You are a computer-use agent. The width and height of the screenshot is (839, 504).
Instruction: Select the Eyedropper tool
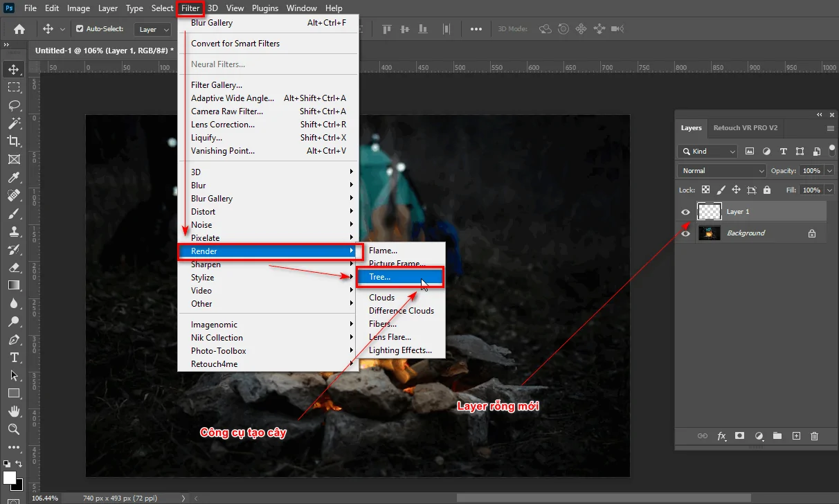tap(15, 177)
